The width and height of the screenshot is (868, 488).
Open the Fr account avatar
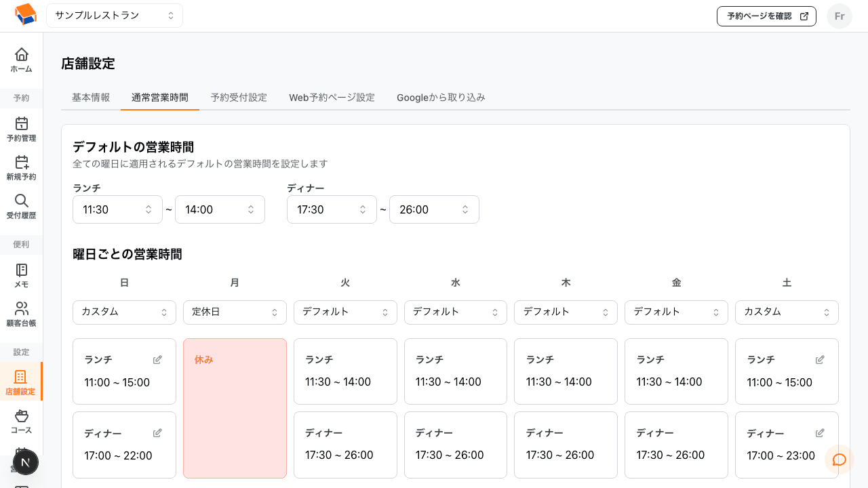point(840,16)
